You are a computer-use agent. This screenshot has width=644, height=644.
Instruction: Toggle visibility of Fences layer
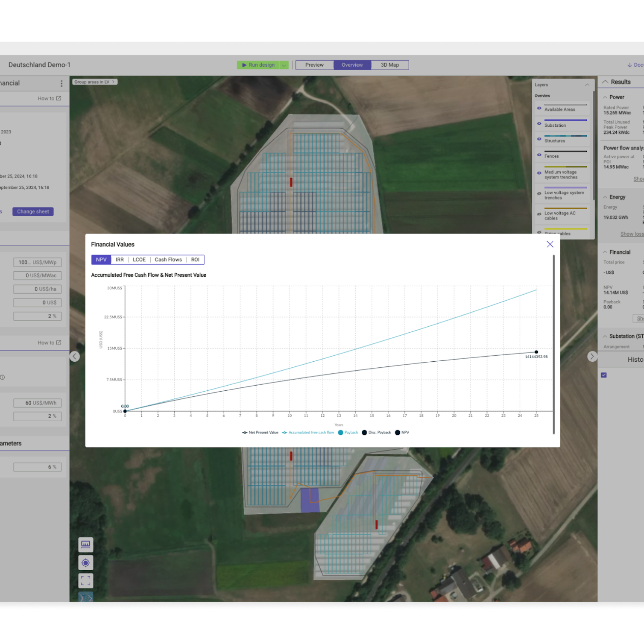(x=539, y=155)
